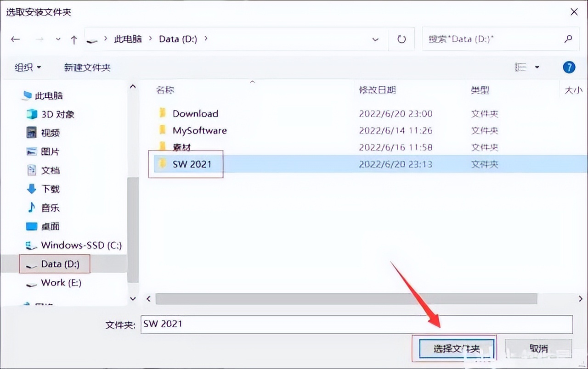This screenshot has width=588, height=369.
Task: Open the 组织 dropdown menu
Action: pyautogui.click(x=28, y=67)
